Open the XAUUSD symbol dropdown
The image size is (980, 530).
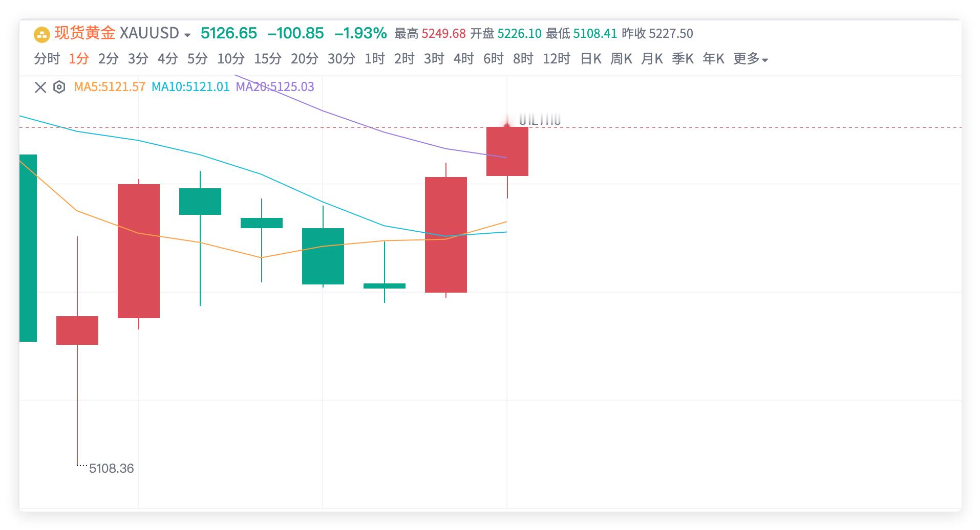(187, 35)
